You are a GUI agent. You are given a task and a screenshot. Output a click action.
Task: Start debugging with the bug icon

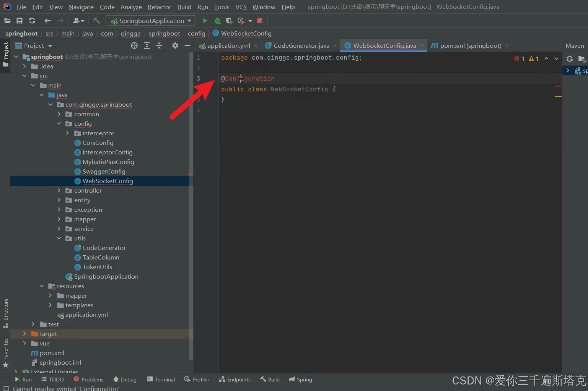tap(217, 21)
